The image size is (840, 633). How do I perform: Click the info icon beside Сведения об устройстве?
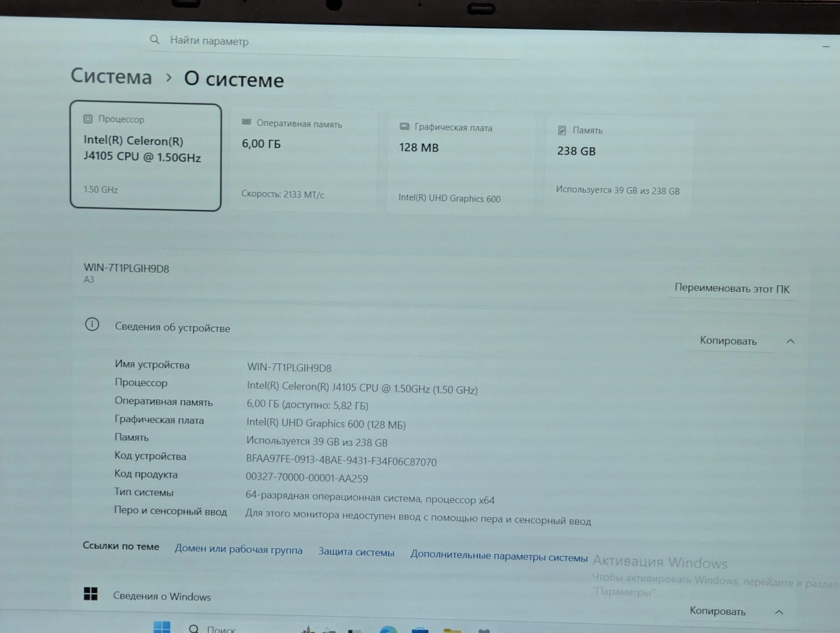point(92,324)
